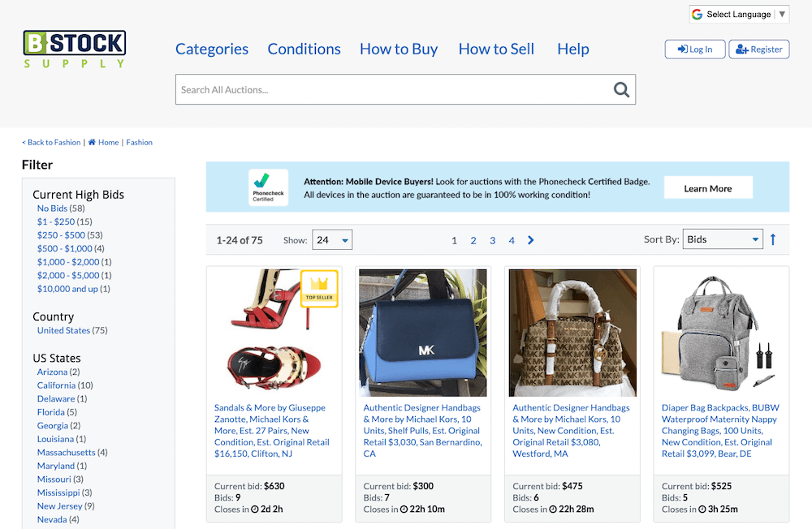The image size is (812, 529).
Task: Filter by No Bids auctions
Action: click(52, 209)
